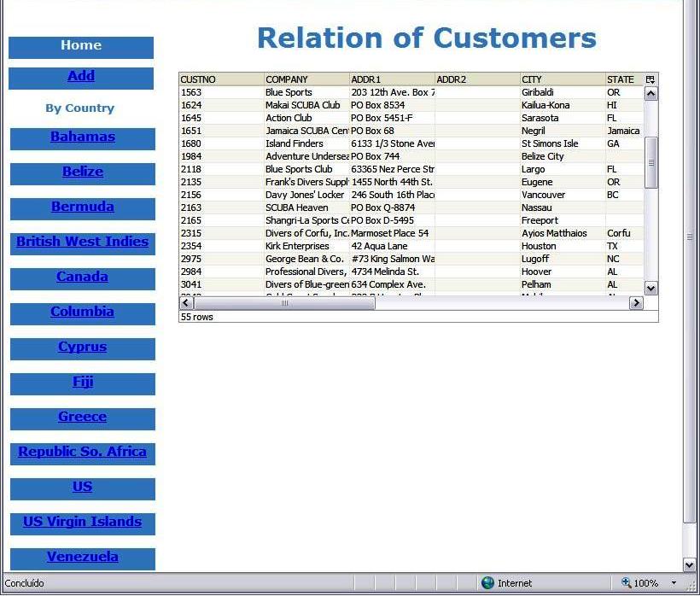Click the CITY column header
The width and height of the screenshot is (700, 596).
click(563, 79)
